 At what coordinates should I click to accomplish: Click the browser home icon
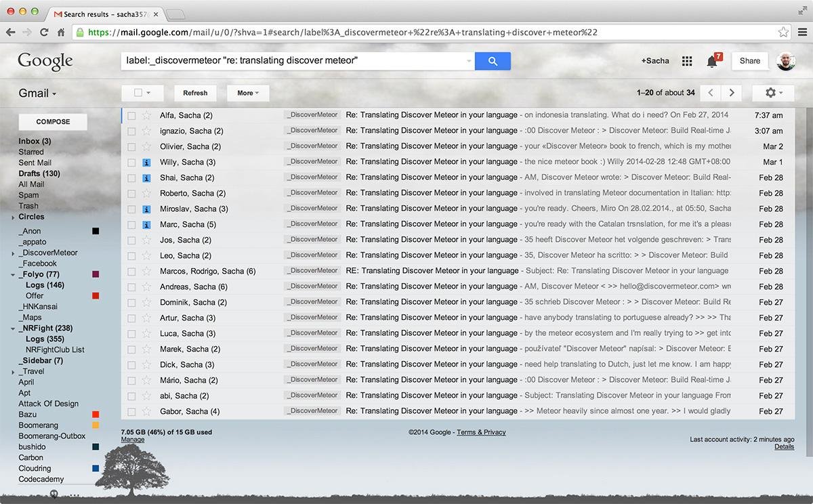[61, 32]
